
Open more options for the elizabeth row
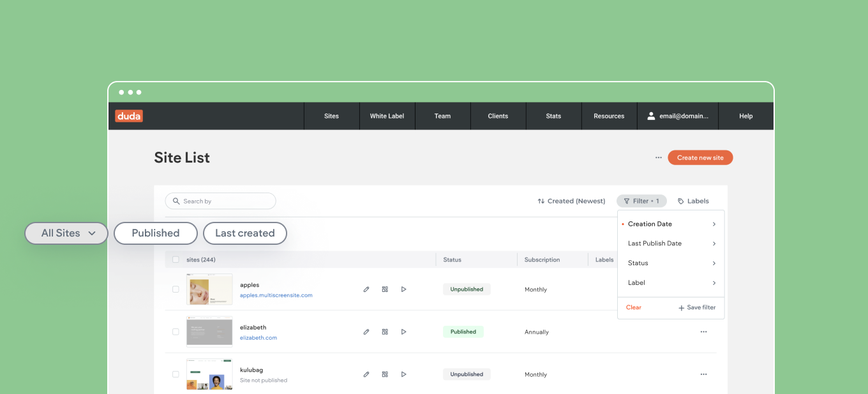pos(703,332)
